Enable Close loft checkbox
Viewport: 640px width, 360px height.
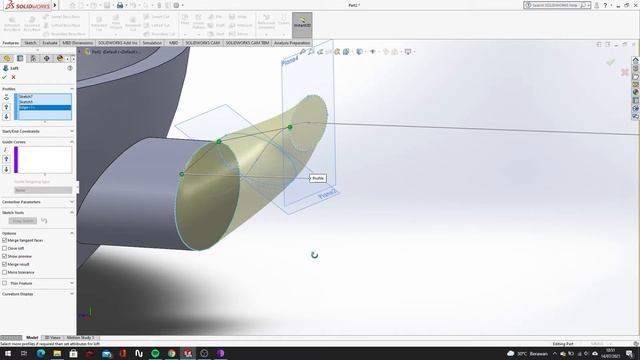click(x=4, y=248)
